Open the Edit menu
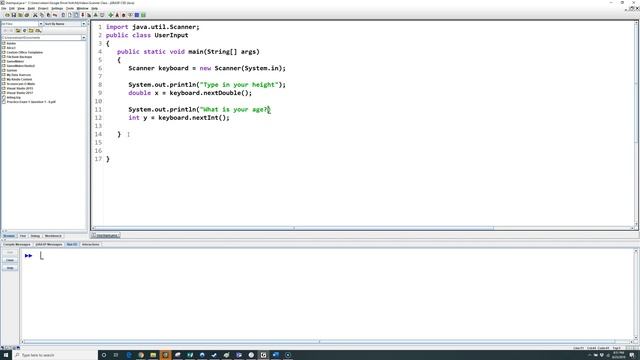 (x=12, y=8)
